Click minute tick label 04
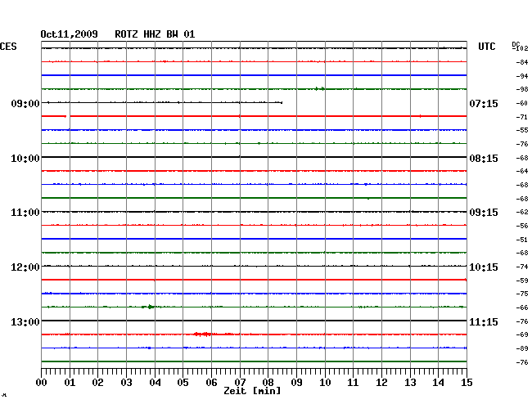The width and height of the screenshot is (532, 404). (155, 383)
